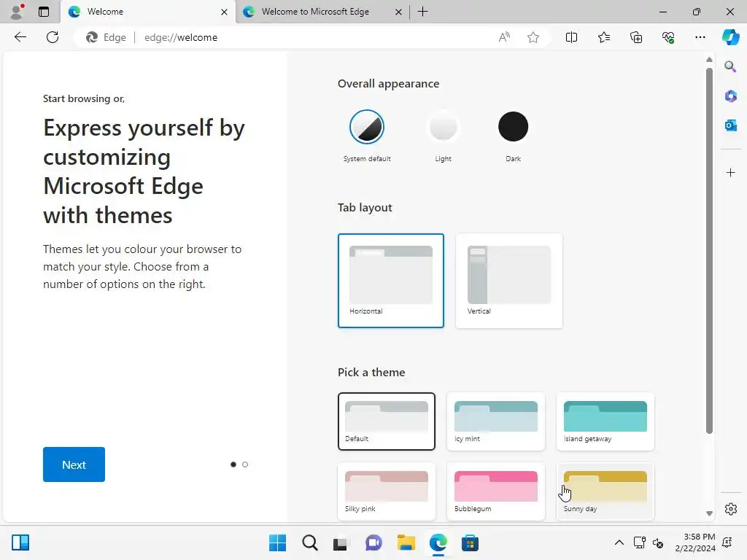Open a new tab with plus button
This screenshot has height=560, width=747.
tap(422, 12)
